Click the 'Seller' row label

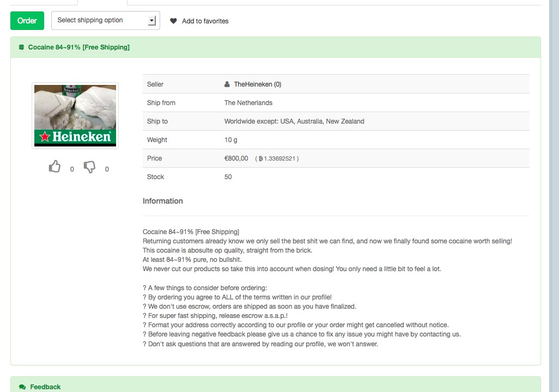155,84
